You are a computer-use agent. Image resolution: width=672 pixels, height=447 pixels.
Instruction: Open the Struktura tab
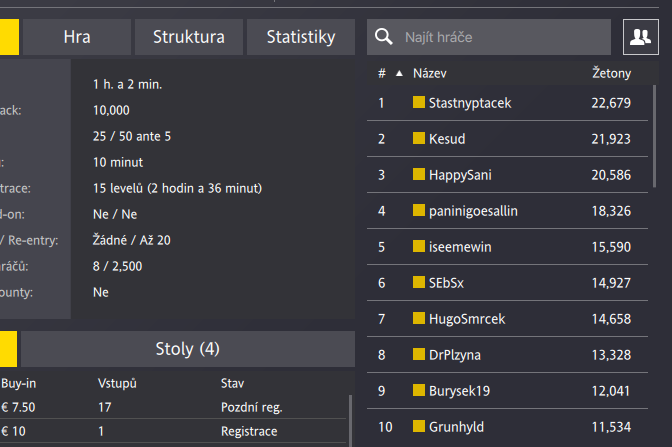[x=188, y=38]
